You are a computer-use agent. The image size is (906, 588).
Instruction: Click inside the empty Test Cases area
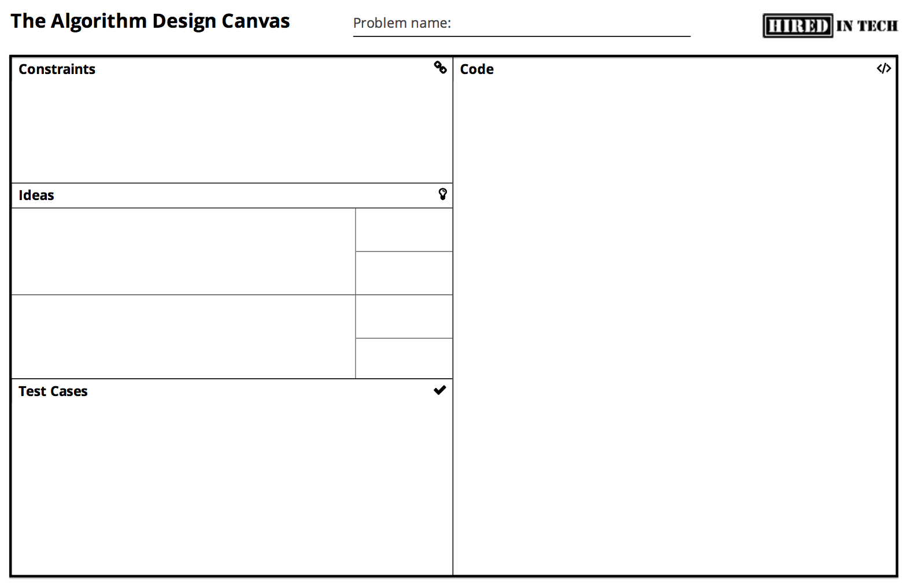231,486
